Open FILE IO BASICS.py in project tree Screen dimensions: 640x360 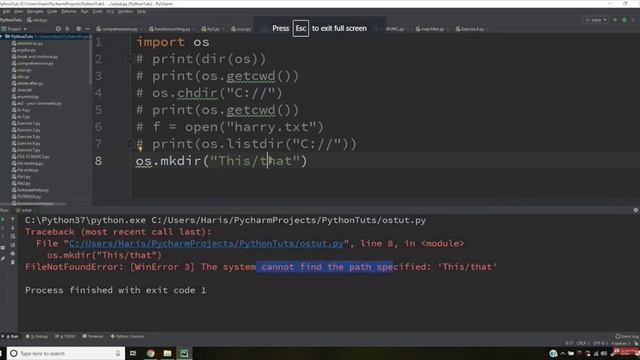coord(31,156)
